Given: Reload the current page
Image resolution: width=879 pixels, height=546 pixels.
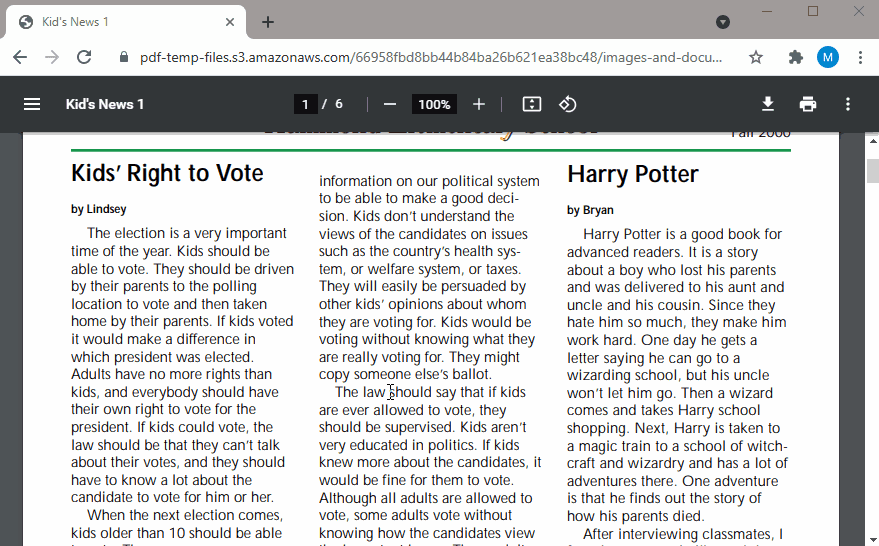Looking at the screenshot, I should (x=84, y=57).
